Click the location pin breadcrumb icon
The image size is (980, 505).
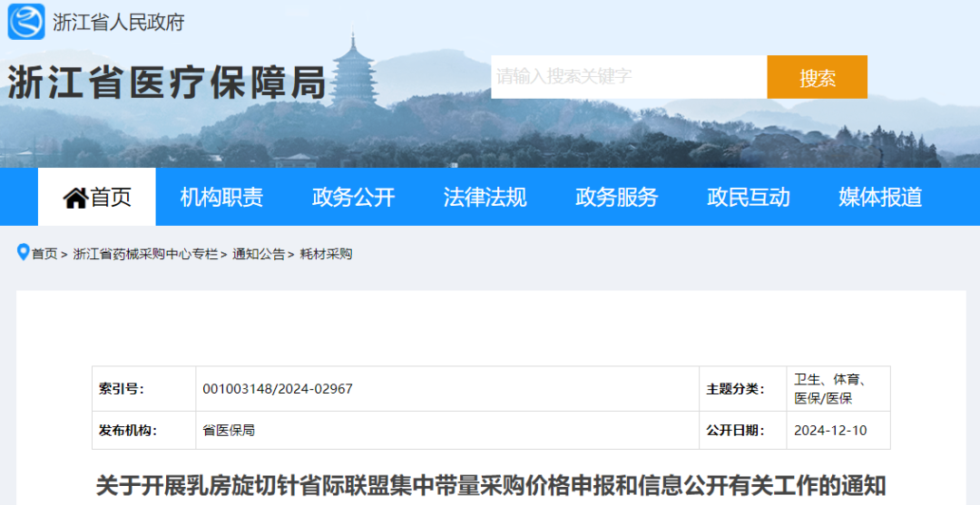pyautogui.click(x=23, y=253)
